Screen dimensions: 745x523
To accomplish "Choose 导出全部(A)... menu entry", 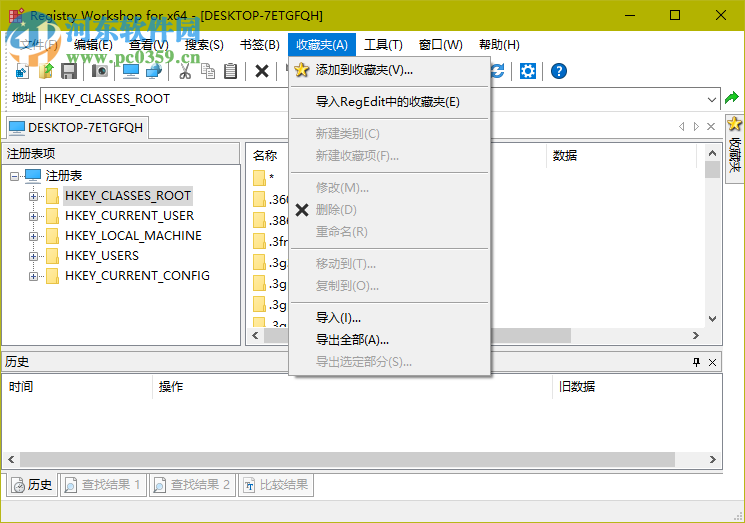I will [390, 340].
